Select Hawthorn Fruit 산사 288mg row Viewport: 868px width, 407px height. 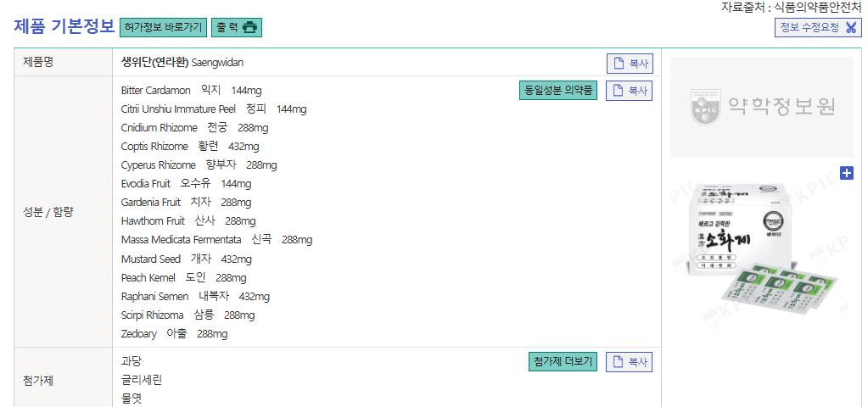point(188,221)
